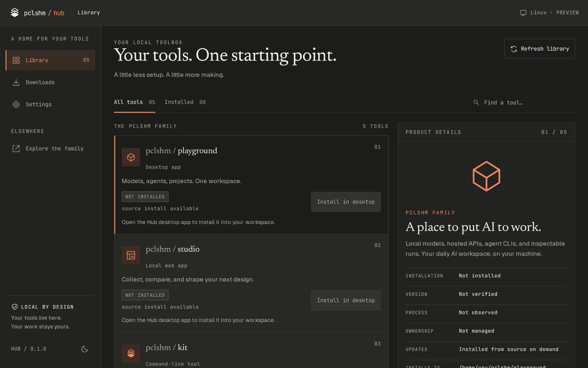This screenshot has width=588, height=368.
Task: Click the hub breadcrumb in the header
Action: [59, 13]
